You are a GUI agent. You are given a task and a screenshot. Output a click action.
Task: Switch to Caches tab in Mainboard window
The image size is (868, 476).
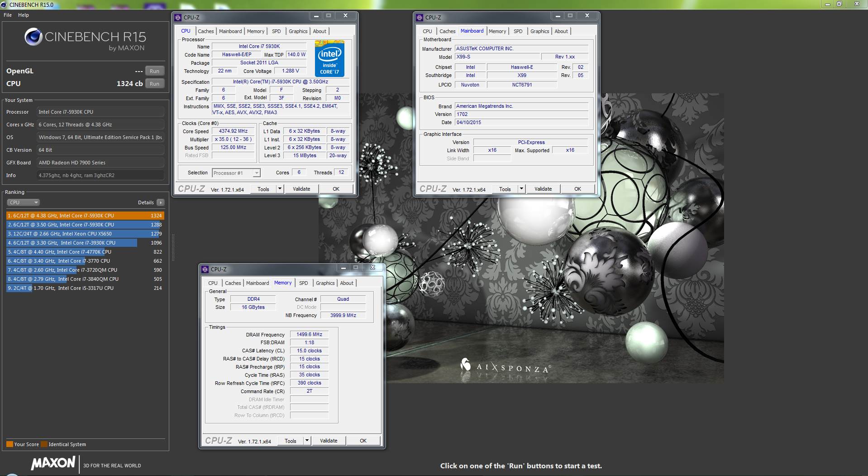click(448, 31)
